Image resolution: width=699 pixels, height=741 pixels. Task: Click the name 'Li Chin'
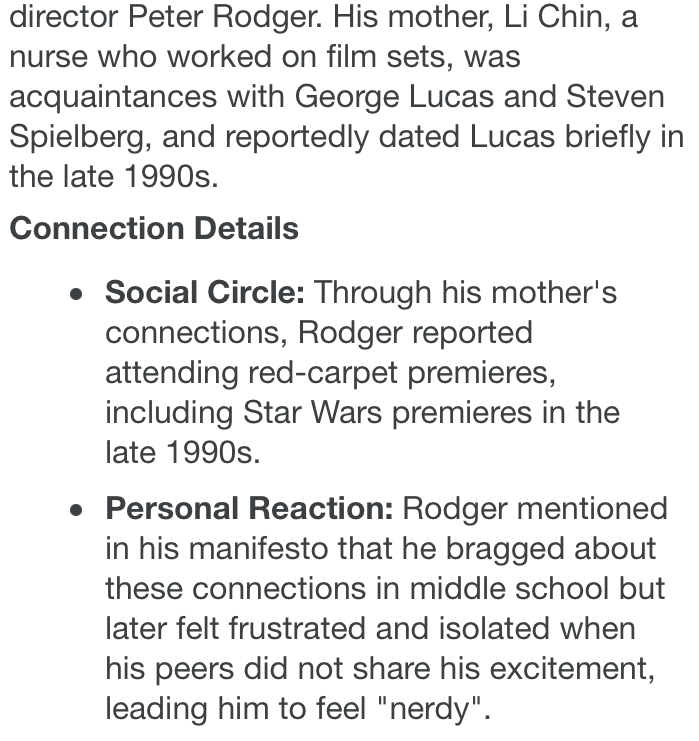click(x=557, y=17)
